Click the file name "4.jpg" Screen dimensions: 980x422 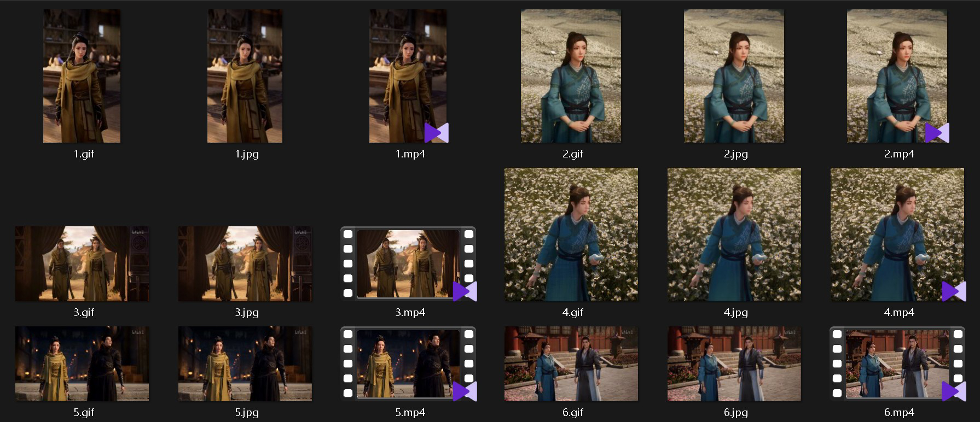click(x=736, y=313)
